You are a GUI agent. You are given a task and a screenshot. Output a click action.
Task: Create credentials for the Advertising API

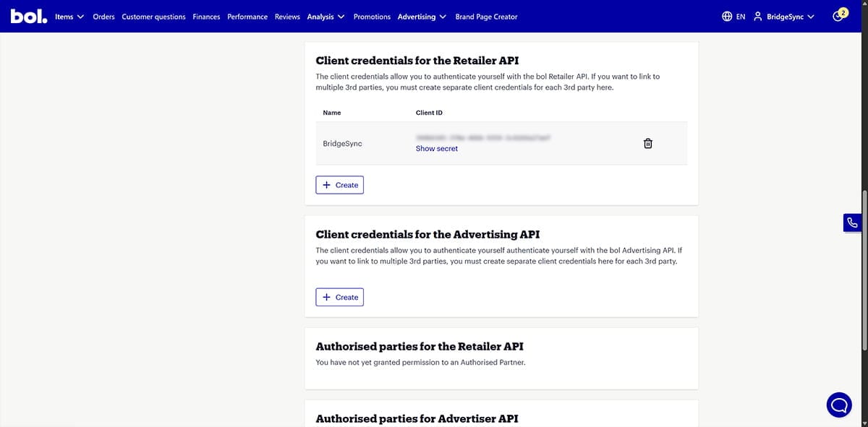pos(339,297)
